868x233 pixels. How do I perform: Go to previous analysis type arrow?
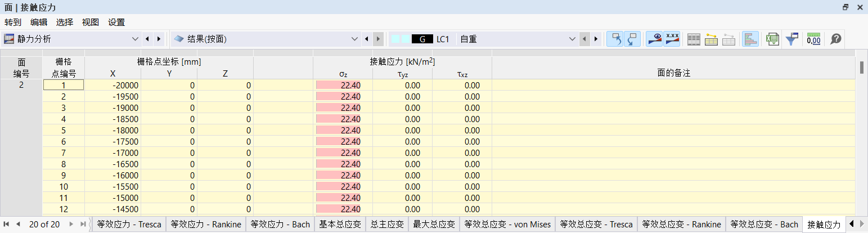coord(147,39)
